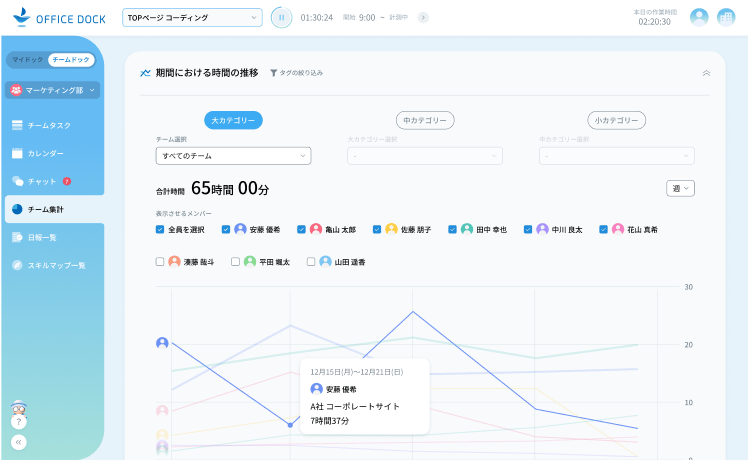Viewport: 748px width, 460px height.
Task: Click タグの絞り込み filter
Action: (x=296, y=73)
